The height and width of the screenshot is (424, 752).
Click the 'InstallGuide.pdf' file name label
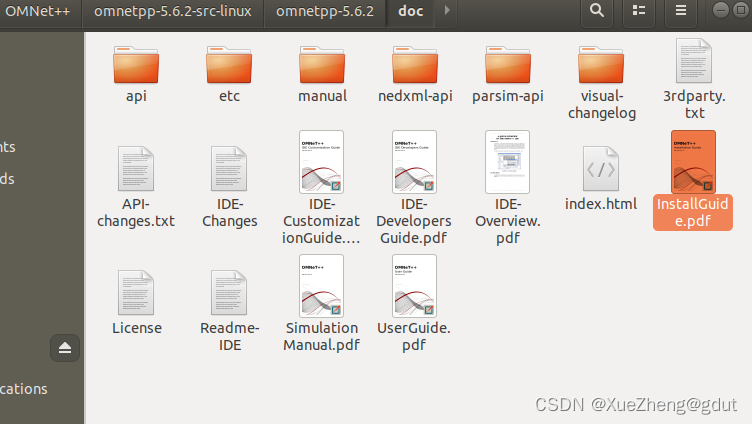coord(693,212)
